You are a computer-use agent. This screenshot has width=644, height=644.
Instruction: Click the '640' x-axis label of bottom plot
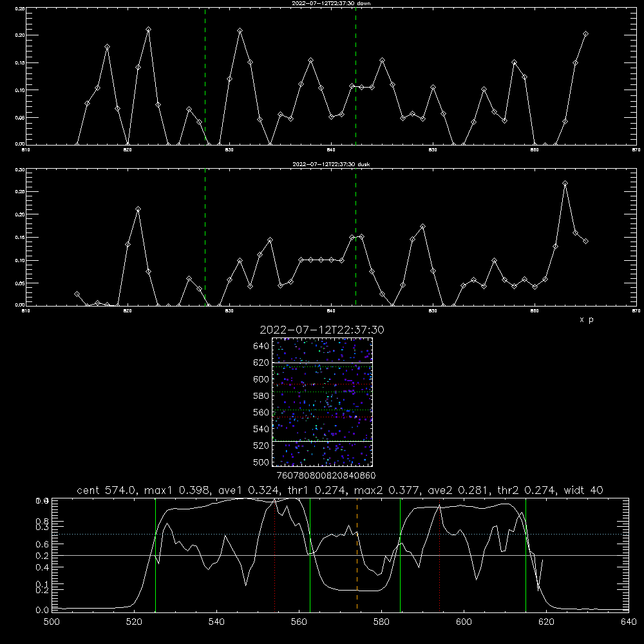(x=629, y=622)
